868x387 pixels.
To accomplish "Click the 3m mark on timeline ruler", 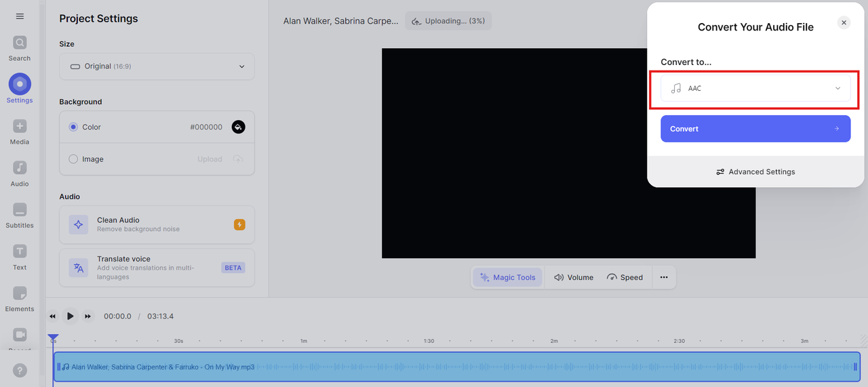I will [804, 341].
